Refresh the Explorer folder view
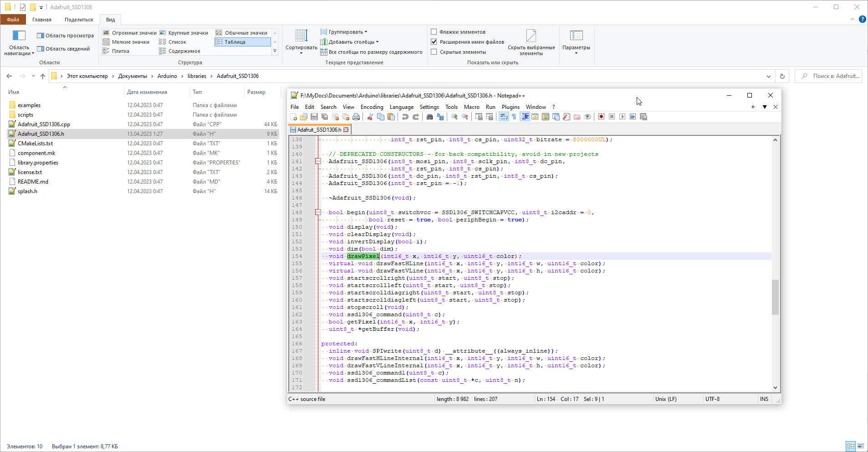Viewport: 868px width, 452px height. tap(782, 76)
